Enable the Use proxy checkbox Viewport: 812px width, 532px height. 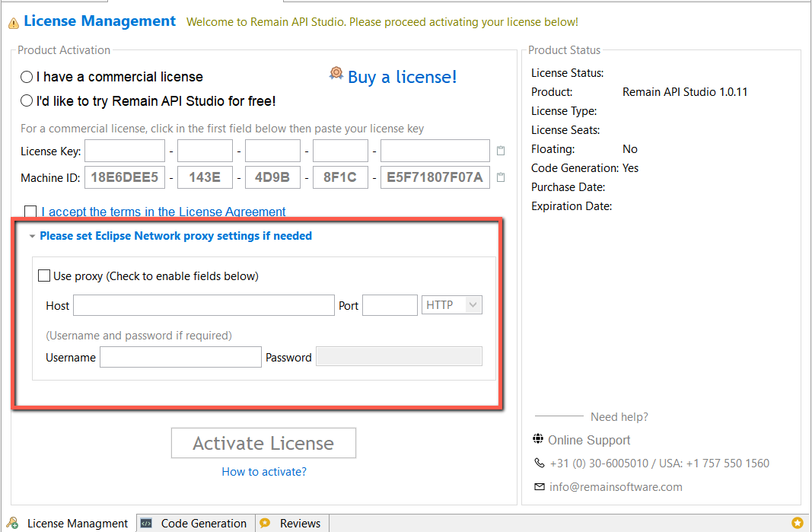(x=44, y=276)
